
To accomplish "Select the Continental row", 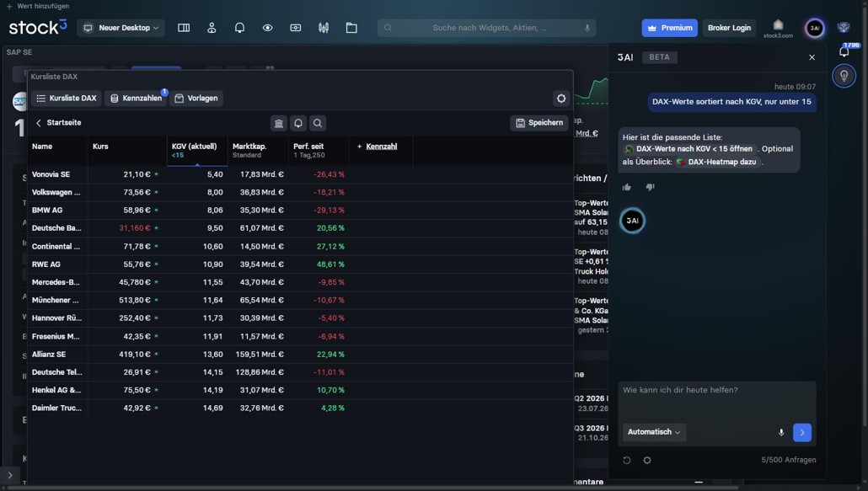I will click(x=300, y=247).
